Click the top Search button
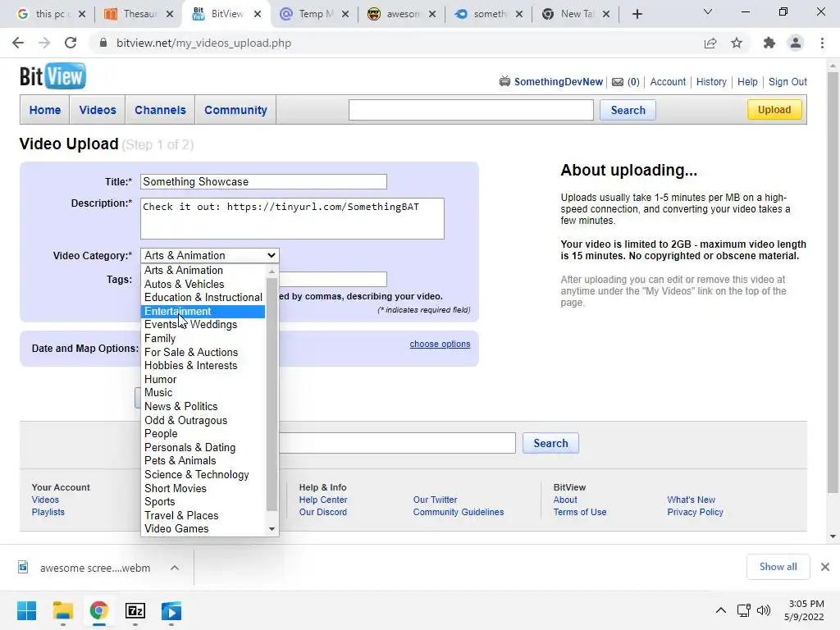840x630 pixels. pyautogui.click(x=628, y=111)
